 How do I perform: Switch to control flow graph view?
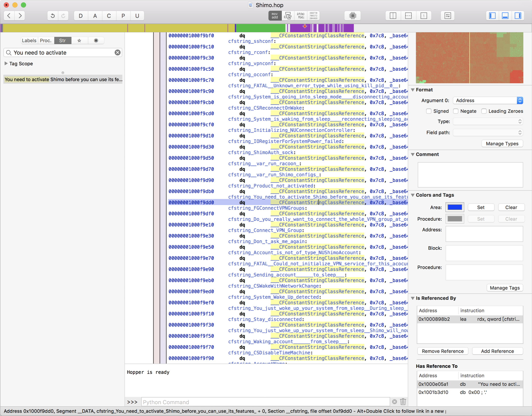click(x=288, y=16)
